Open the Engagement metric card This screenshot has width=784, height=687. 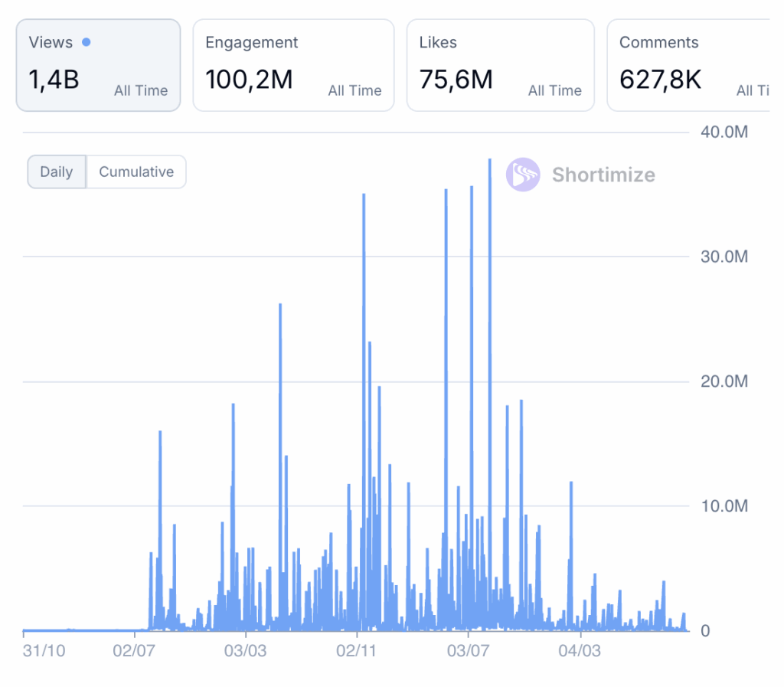[x=292, y=65]
